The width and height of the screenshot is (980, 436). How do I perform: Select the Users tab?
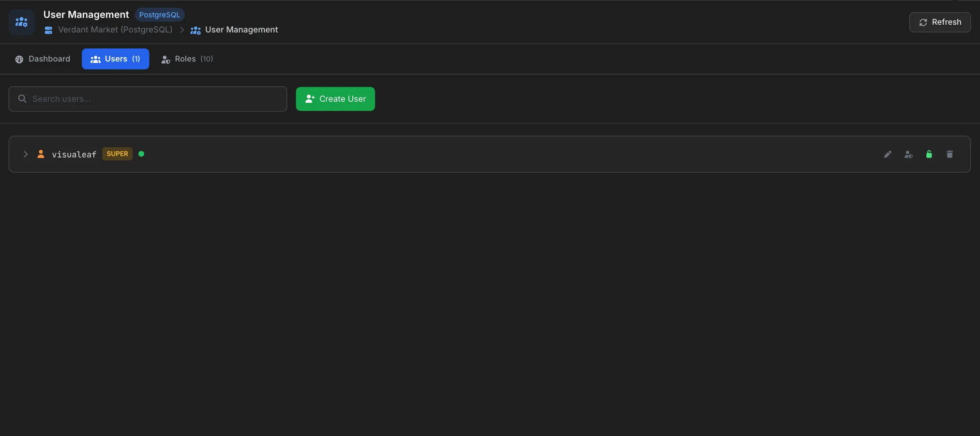pos(115,59)
